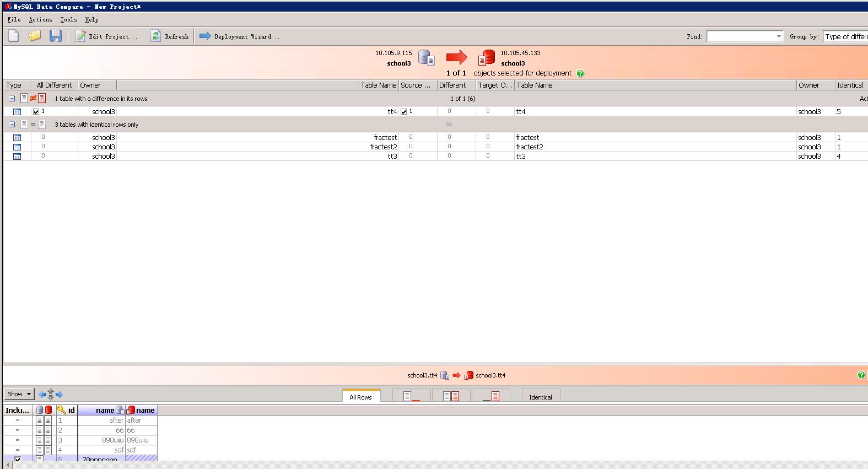Select the source name cell 898uiiu
868x469 pixels.
tap(101, 440)
